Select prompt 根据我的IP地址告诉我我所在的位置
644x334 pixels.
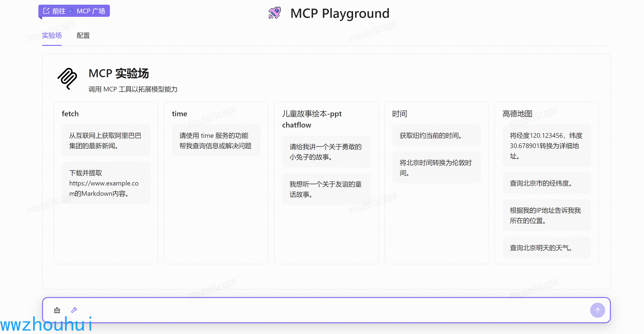pyautogui.click(x=546, y=215)
